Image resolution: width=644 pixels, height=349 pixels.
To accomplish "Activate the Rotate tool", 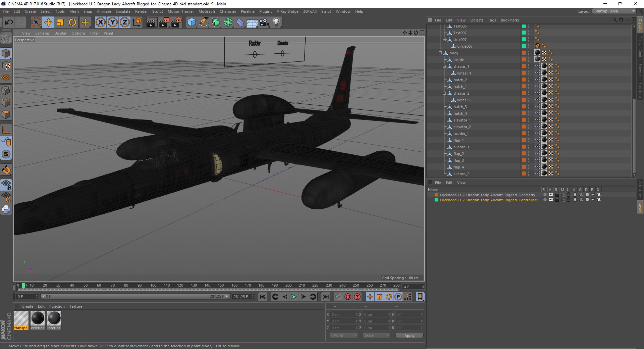I will point(72,22).
